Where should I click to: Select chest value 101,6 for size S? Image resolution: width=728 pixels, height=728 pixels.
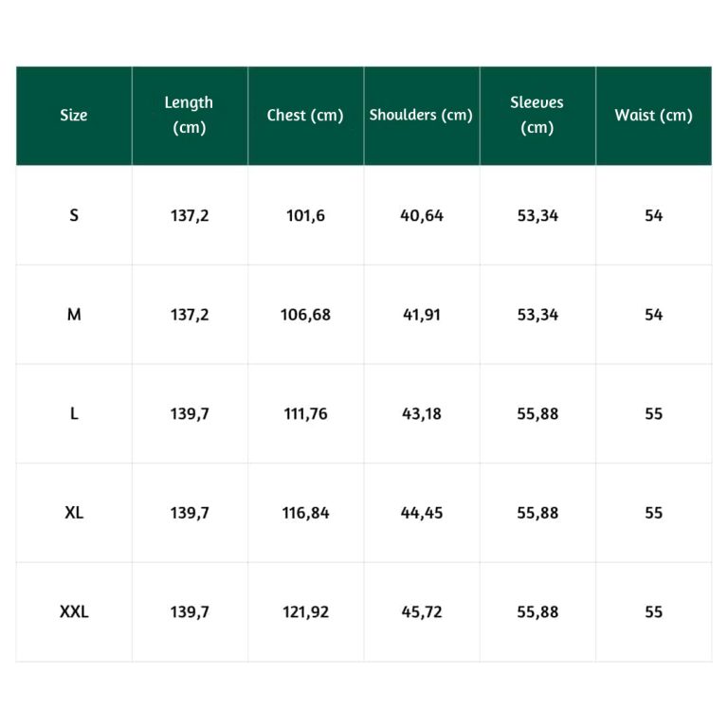tap(305, 215)
